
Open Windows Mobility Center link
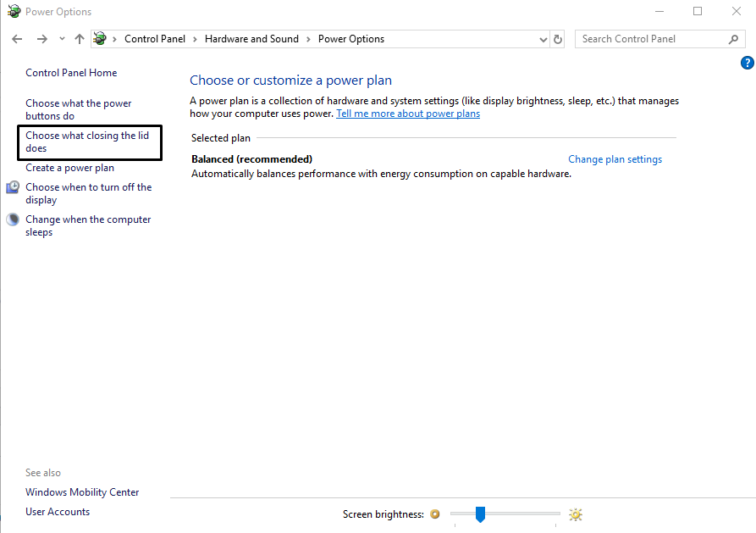click(x=82, y=492)
